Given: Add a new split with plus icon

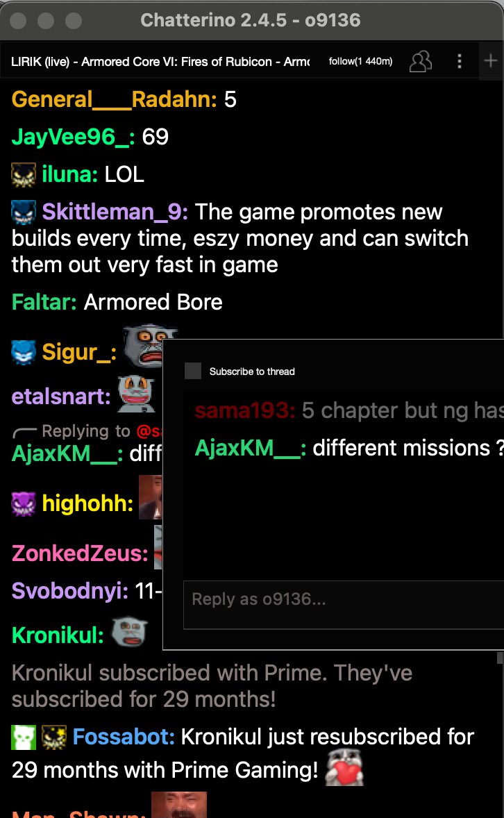Looking at the screenshot, I should point(490,61).
